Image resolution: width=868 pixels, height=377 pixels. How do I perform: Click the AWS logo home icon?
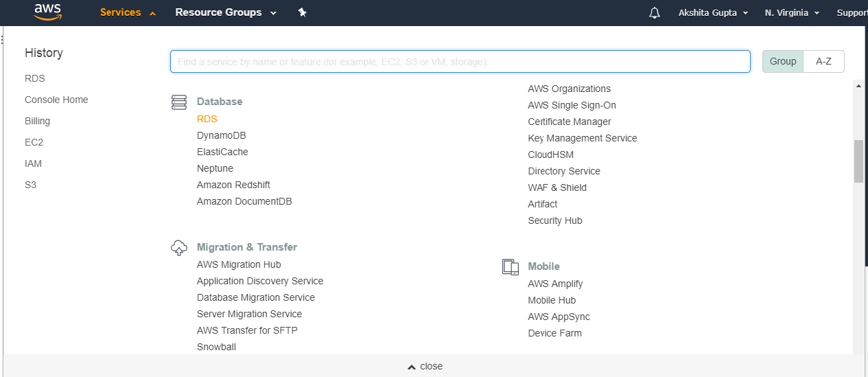click(48, 12)
